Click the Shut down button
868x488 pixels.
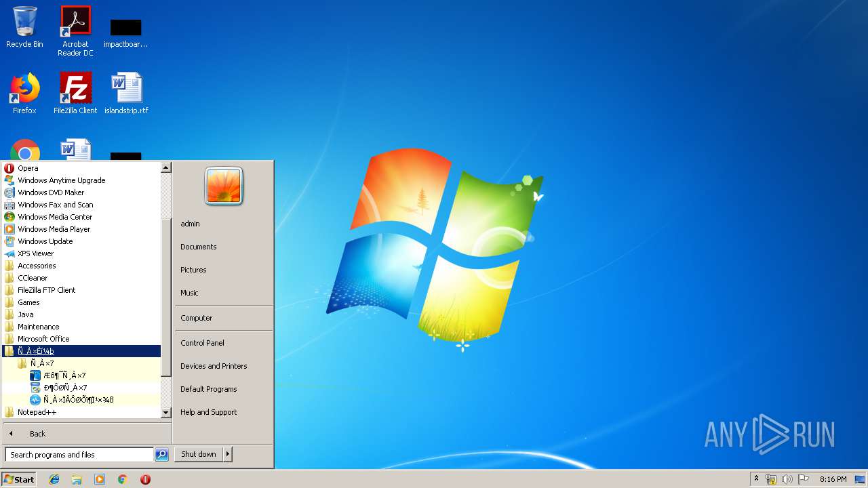click(x=199, y=454)
